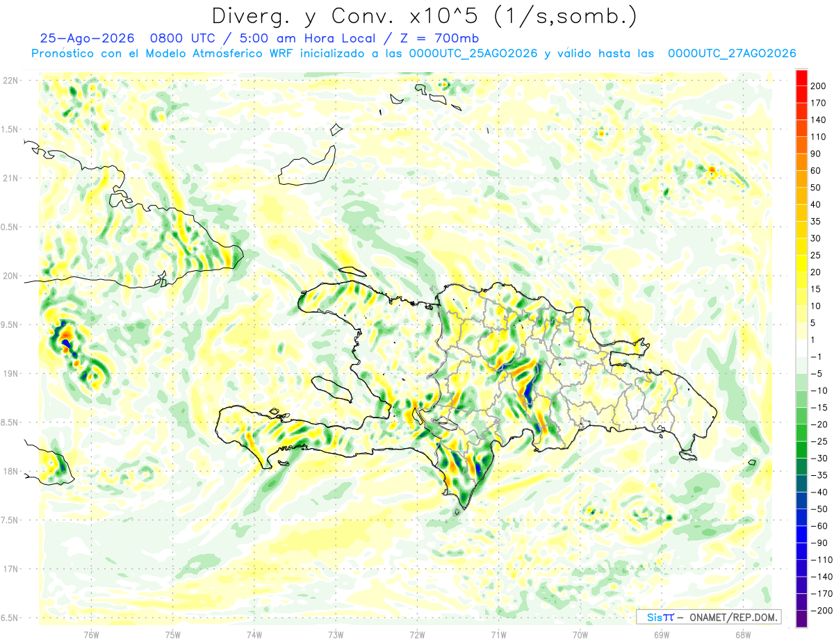834x644 pixels.
Task: Click the 18N latitude label
Action: [10, 471]
